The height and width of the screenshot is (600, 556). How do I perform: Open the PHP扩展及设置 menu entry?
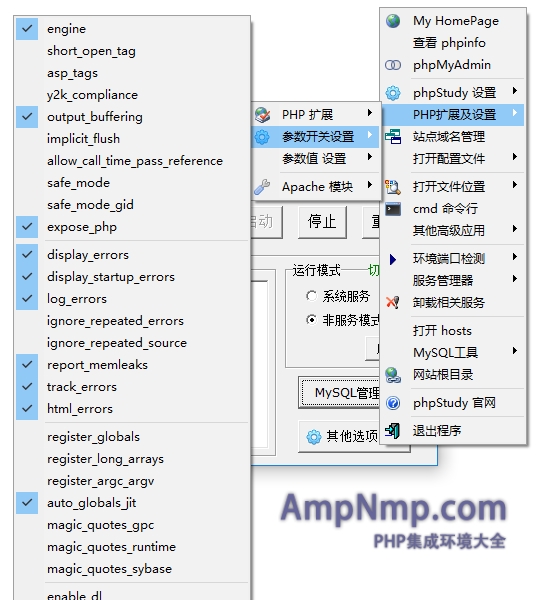coord(453,115)
